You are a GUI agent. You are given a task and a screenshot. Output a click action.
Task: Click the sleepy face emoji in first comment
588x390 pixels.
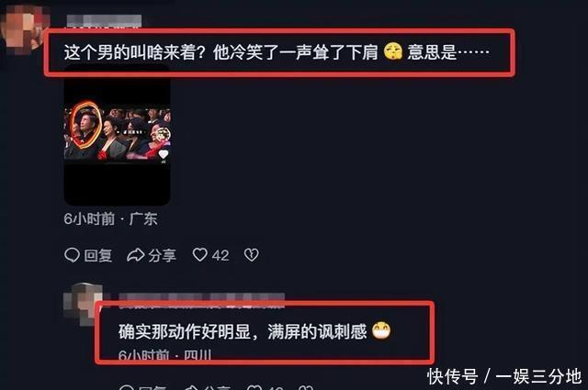tap(392, 51)
